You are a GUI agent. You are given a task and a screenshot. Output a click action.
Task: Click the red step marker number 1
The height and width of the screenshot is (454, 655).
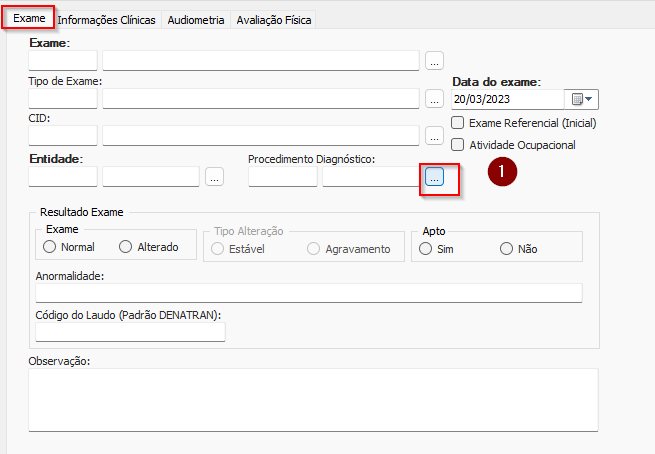coord(502,173)
